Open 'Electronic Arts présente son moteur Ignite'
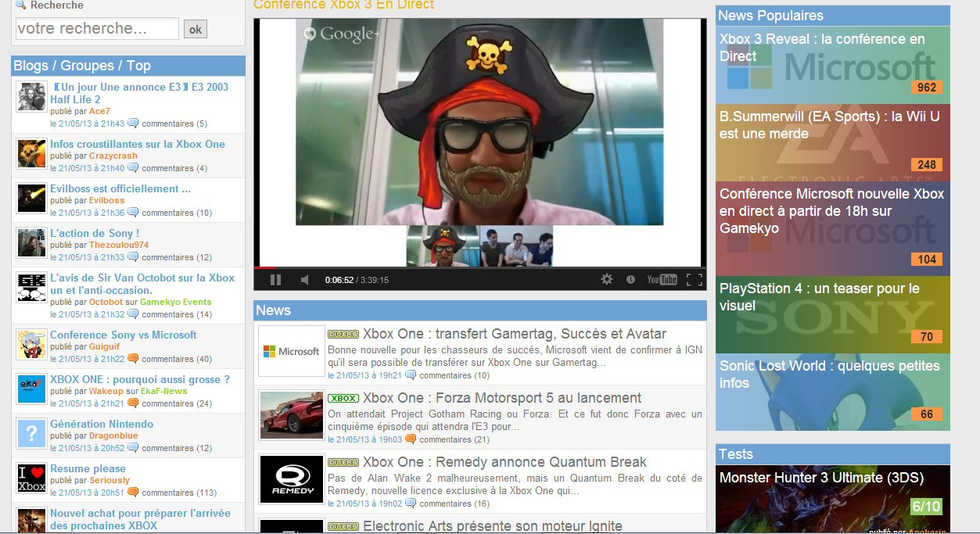The height and width of the screenshot is (534, 980). [493, 526]
